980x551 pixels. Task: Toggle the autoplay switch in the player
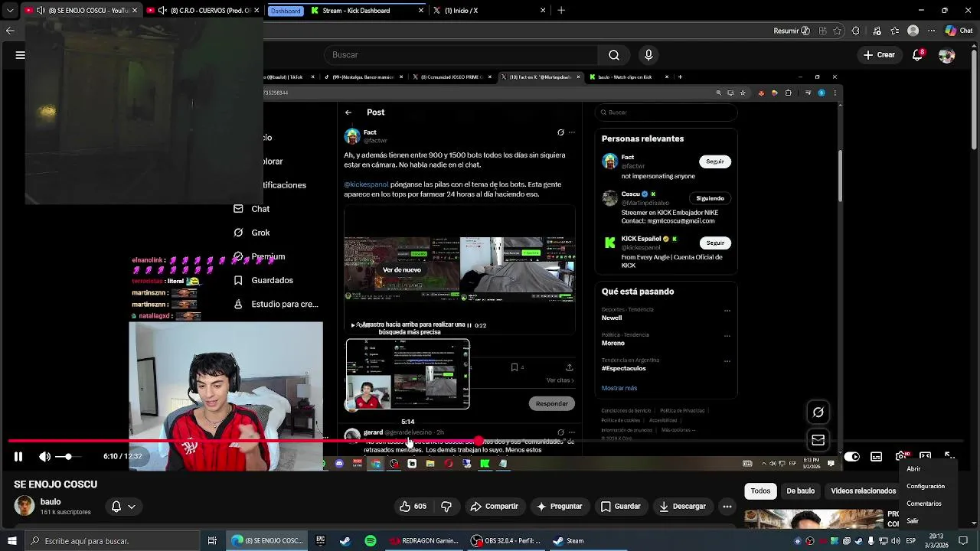[x=852, y=457]
